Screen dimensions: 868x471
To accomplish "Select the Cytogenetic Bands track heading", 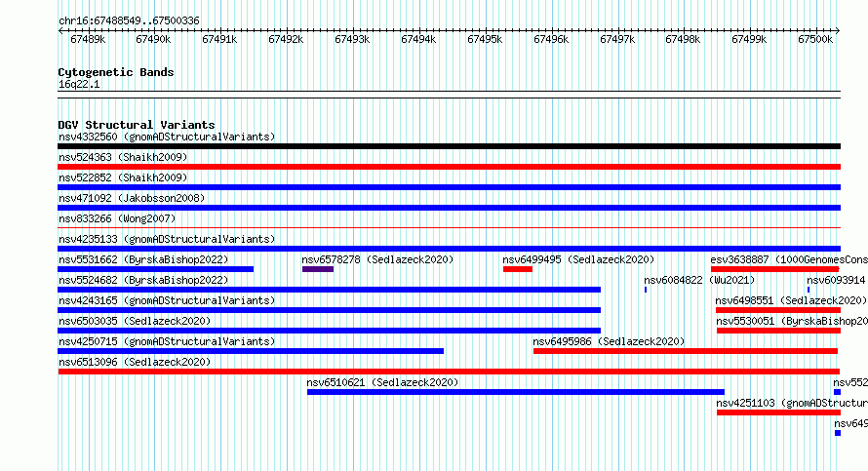I will (116, 72).
